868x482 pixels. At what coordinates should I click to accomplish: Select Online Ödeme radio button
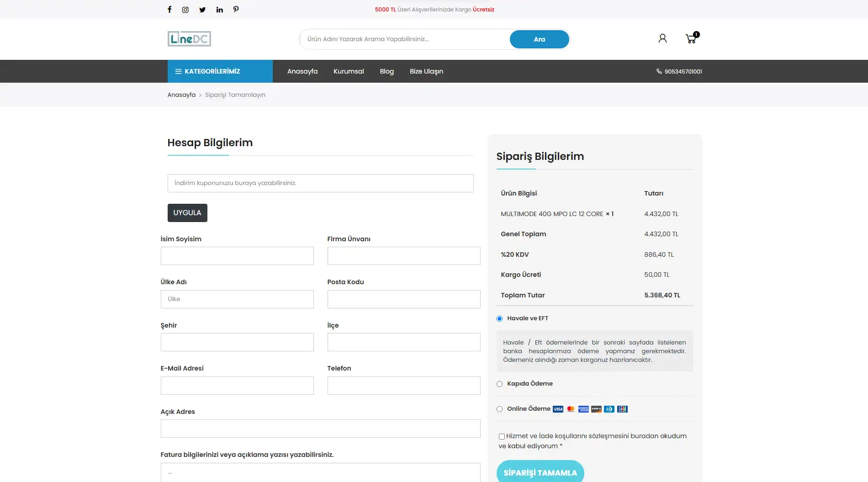499,409
